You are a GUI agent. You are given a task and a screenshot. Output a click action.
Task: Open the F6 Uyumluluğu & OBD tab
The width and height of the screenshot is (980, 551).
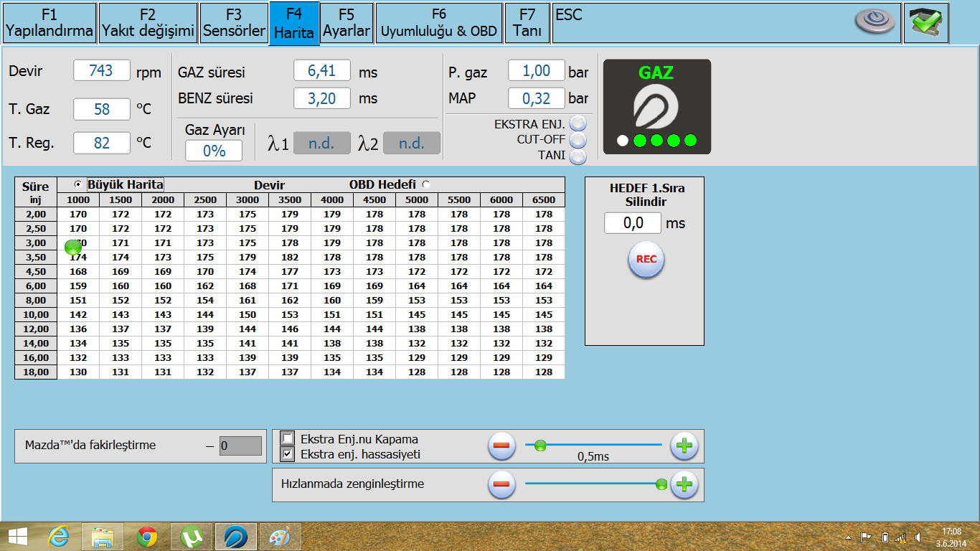(x=439, y=23)
